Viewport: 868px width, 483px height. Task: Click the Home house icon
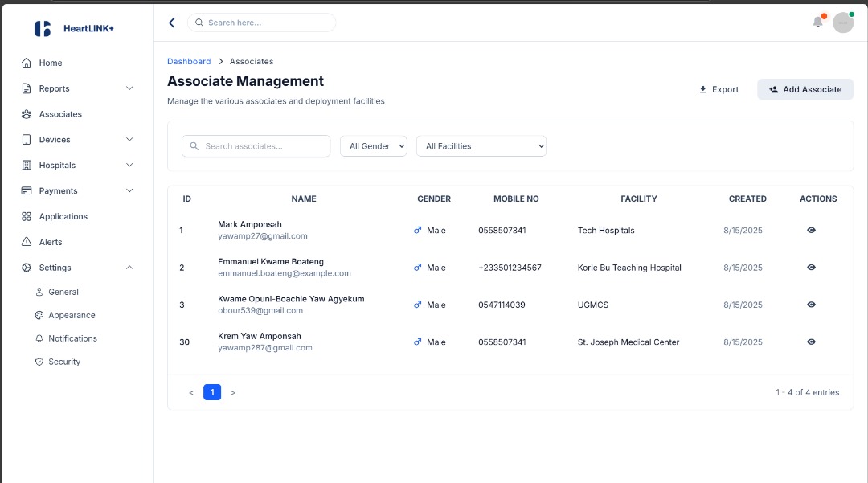click(27, 63)
